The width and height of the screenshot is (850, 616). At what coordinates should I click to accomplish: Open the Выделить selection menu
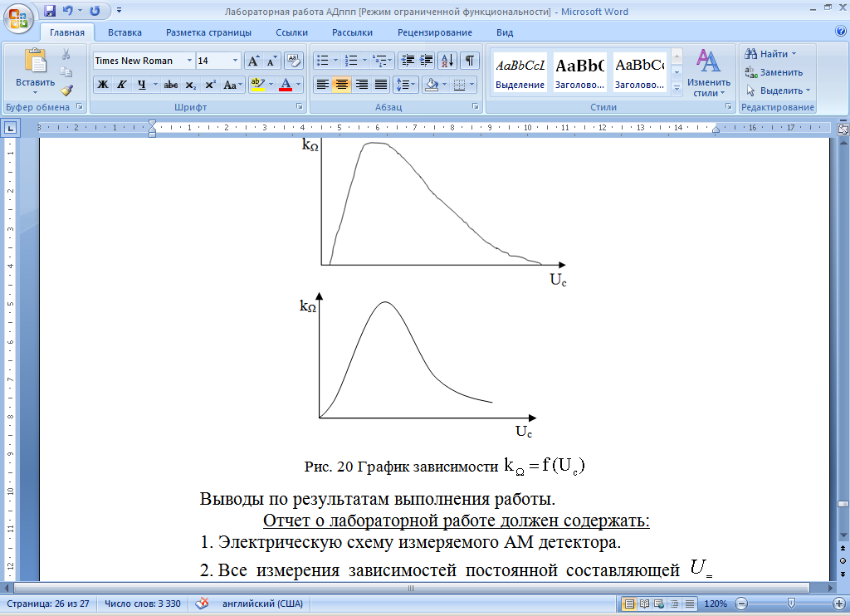[x=778, y=90]
